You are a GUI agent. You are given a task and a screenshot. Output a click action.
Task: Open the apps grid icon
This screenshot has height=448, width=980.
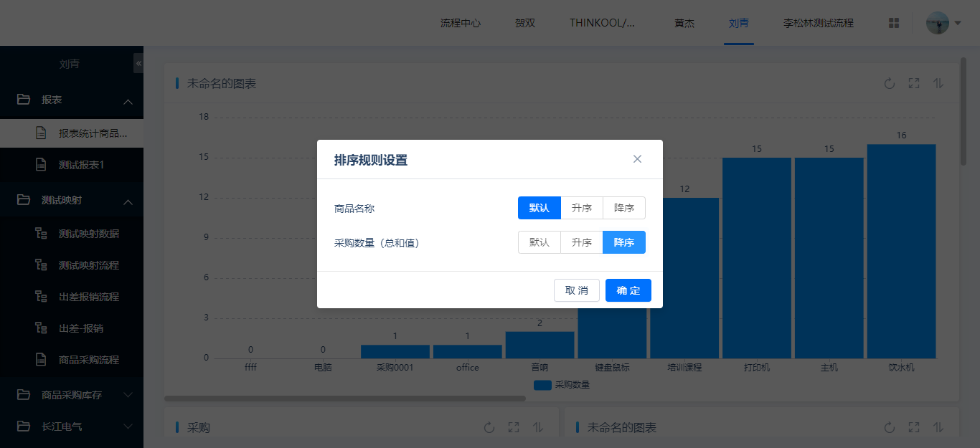tap(894, 23)
